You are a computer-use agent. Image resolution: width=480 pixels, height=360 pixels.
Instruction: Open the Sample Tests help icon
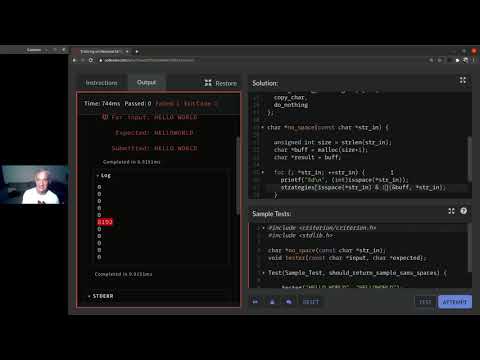point(463,211)
